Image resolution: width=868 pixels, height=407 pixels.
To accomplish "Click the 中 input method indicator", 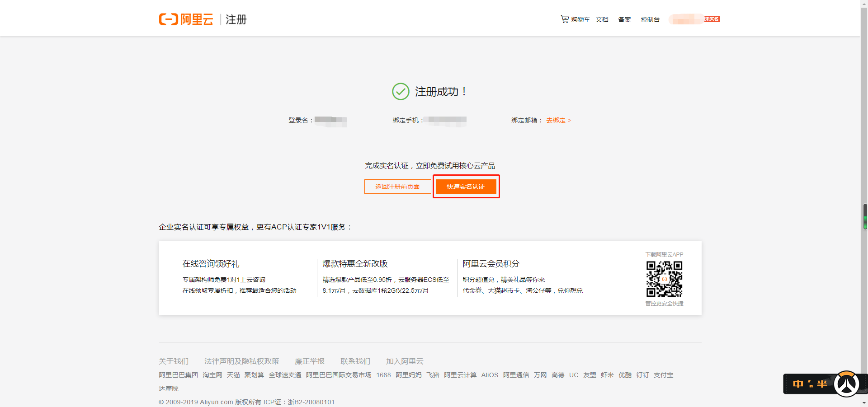I will tap(798, 384).
